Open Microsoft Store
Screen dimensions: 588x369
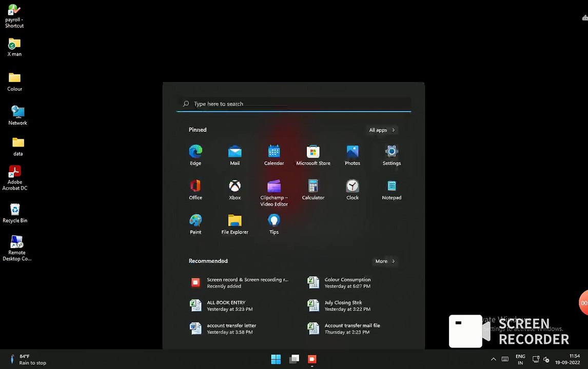(x=313, y=155)
